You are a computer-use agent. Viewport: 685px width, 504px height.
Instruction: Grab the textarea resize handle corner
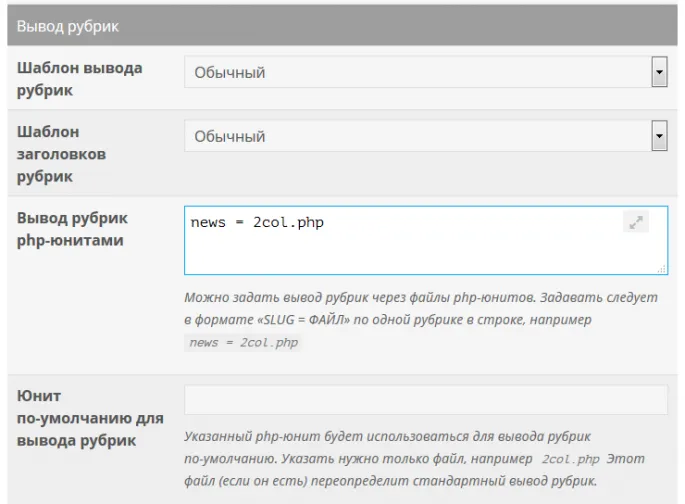coord(662,268)
